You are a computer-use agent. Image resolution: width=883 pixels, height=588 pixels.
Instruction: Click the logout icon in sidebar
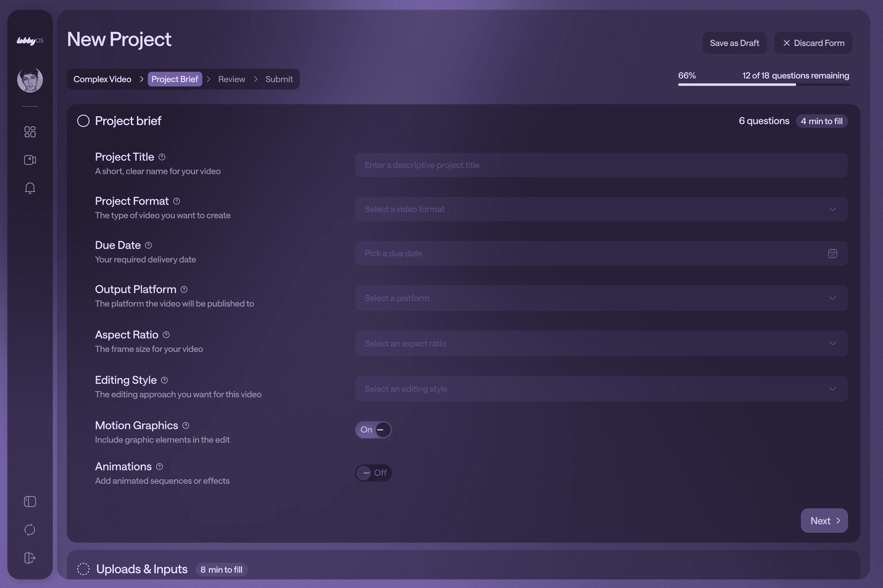tap(30, 558)
